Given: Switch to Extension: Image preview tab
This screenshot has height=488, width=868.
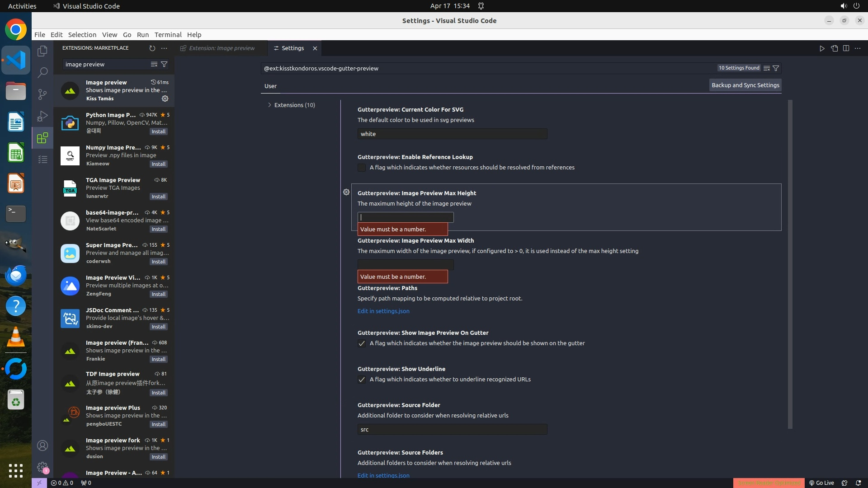Looking at the screenshot, I should 222,48.
